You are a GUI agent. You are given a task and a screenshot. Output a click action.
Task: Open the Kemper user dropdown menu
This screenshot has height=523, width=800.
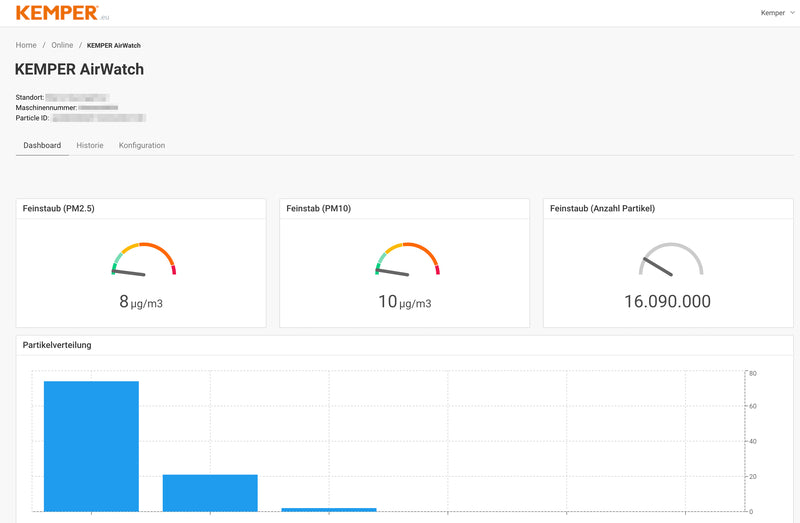(775, 13)
